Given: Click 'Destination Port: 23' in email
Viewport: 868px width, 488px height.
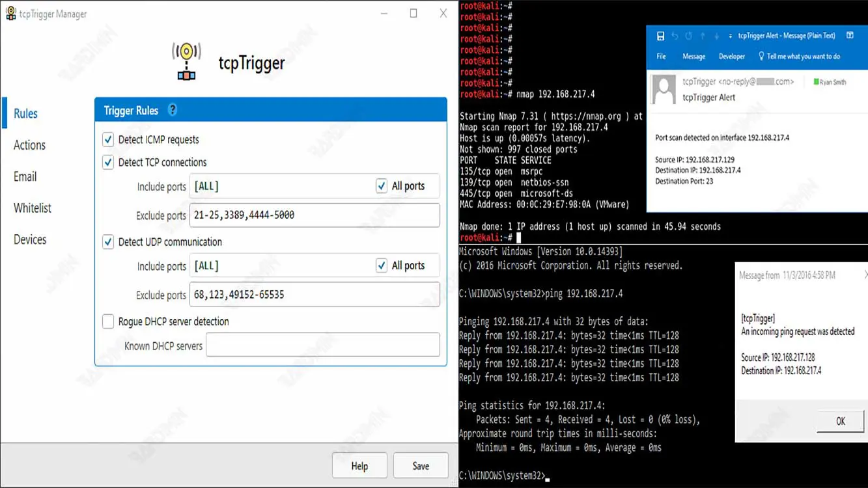Looking at the screenshot, I should (x=684, y=182).
